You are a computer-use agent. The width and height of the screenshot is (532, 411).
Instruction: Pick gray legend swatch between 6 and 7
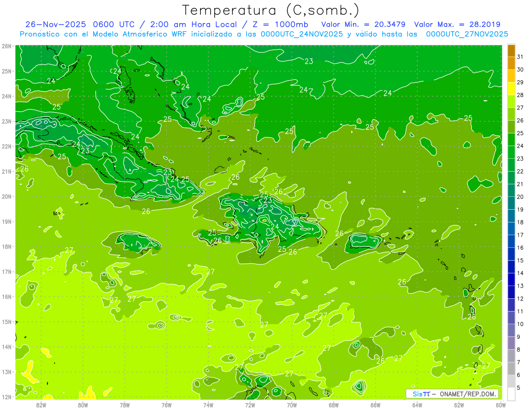point(511,368)
